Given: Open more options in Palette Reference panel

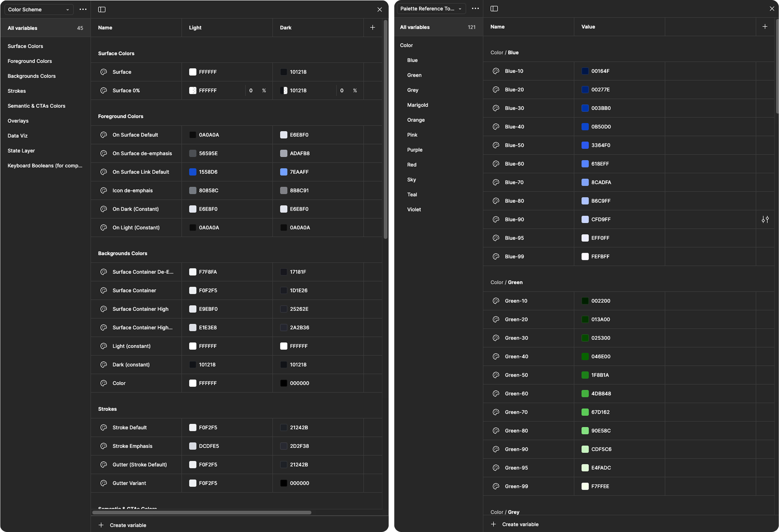Looking at the screenshot, I should coord(475,9).
